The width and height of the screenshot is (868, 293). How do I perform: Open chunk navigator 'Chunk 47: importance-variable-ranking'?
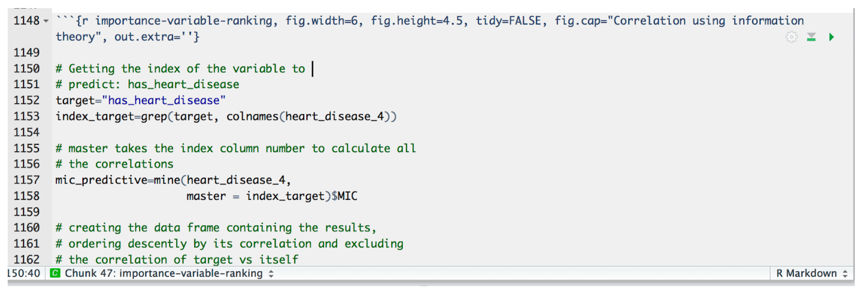click(164, 273)
